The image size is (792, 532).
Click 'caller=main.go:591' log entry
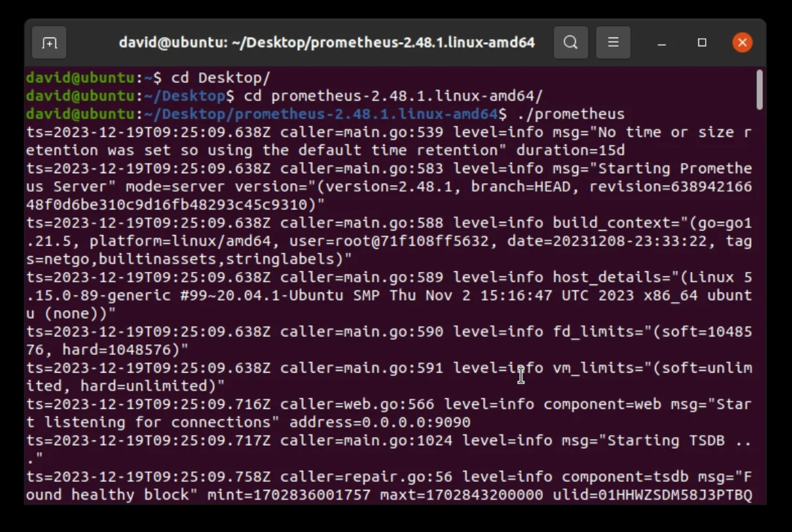[x=362, y=367]
